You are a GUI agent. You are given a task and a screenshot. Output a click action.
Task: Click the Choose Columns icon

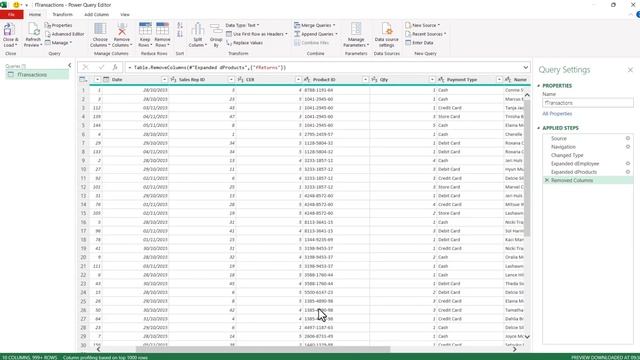(x=100, y=29)
